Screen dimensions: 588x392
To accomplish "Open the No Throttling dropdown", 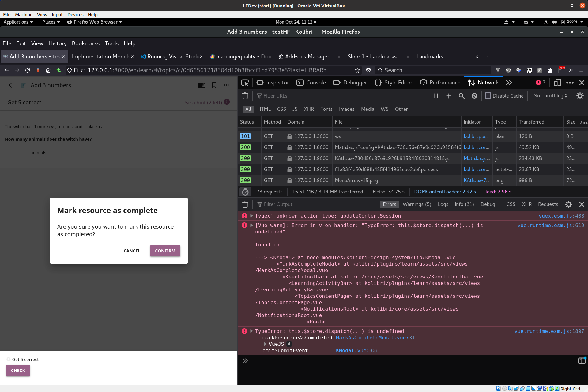I will coord(550,96).
